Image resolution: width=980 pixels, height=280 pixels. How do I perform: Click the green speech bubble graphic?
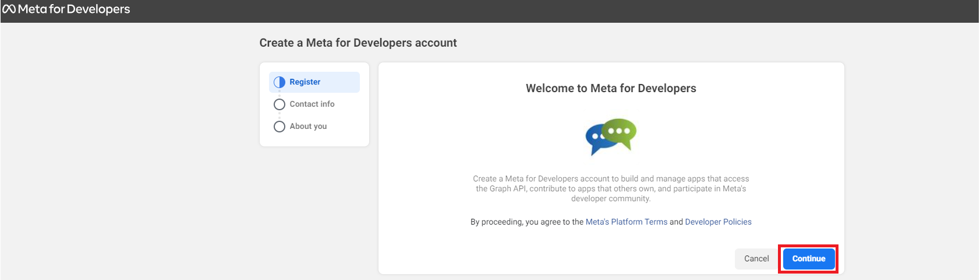click(x=620, y=133)
